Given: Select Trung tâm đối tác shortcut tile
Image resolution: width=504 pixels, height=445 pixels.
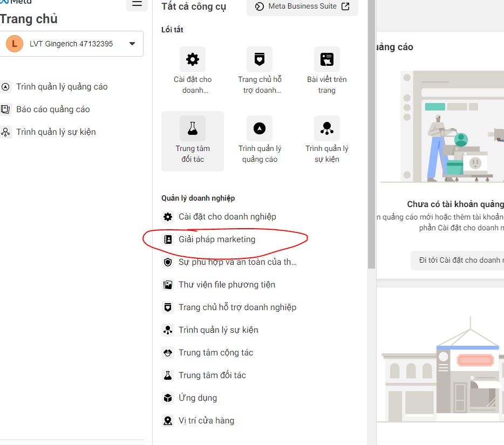Looking at the screenshot, I should coord(193,141).
